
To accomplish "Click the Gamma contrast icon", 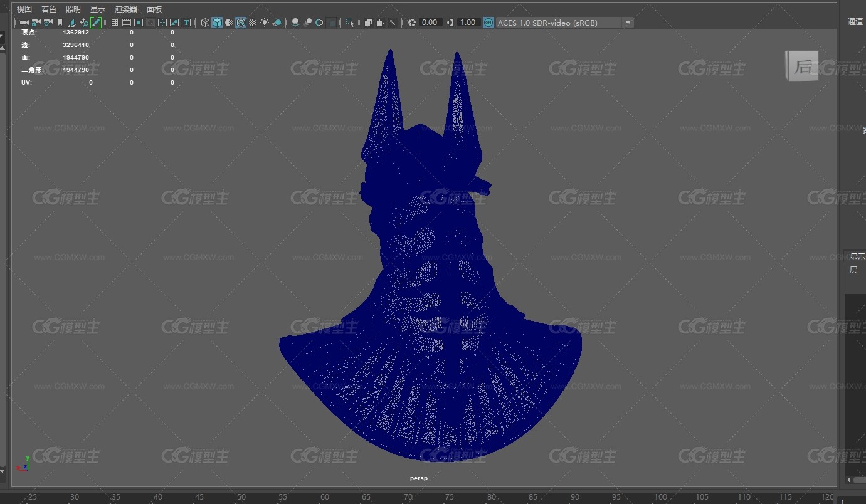I will pyautogui.click(x=450, y=23).
